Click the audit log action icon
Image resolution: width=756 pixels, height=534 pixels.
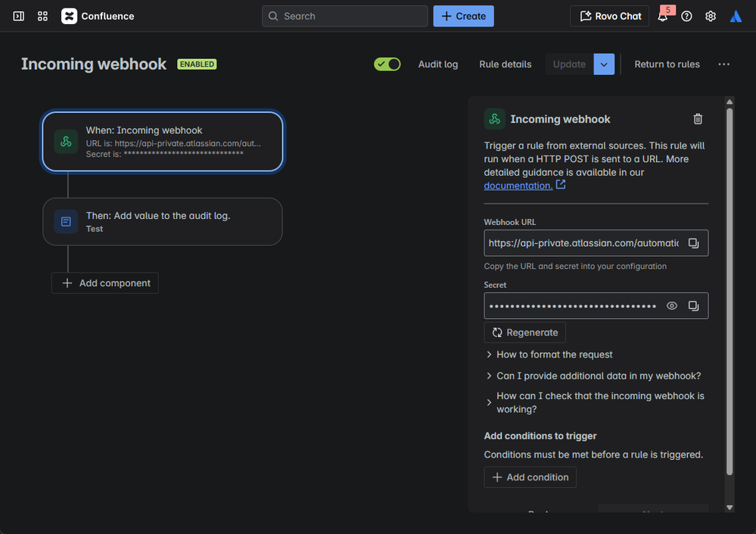[x=66, y=221]
